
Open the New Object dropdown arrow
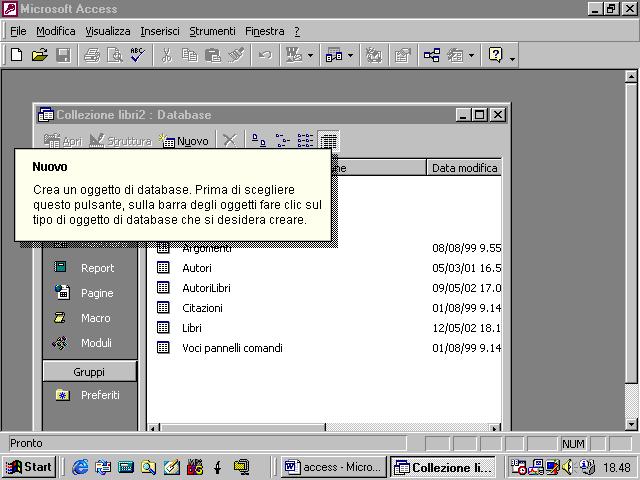[471, 55]
